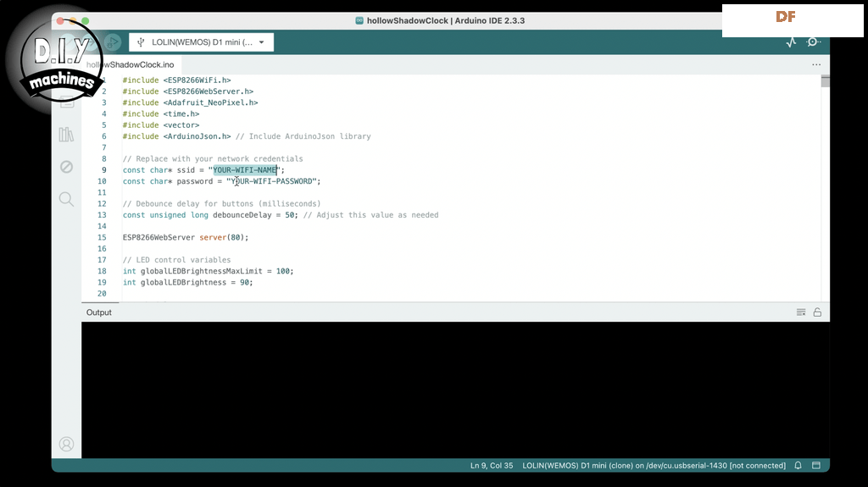Toggle word wrap in Output panel

point(801,313)
